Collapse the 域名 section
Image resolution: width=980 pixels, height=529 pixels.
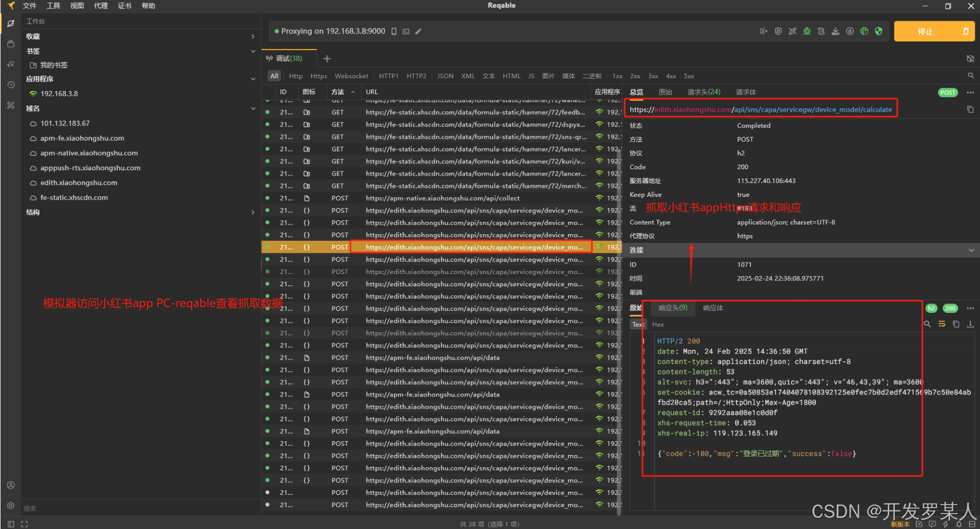[x=253, y=109]
